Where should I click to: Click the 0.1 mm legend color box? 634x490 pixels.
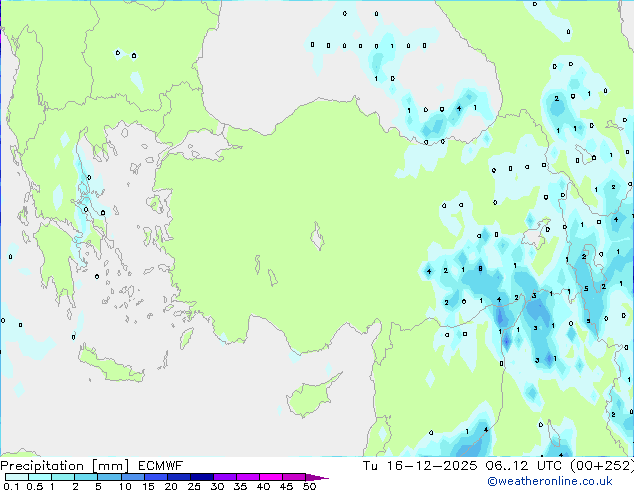pos(17,477)
